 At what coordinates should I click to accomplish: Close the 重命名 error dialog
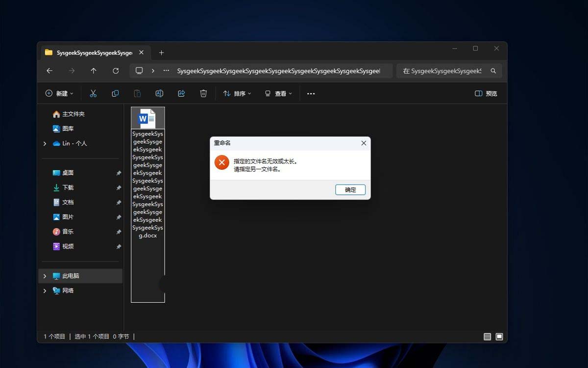click(364, 143)
